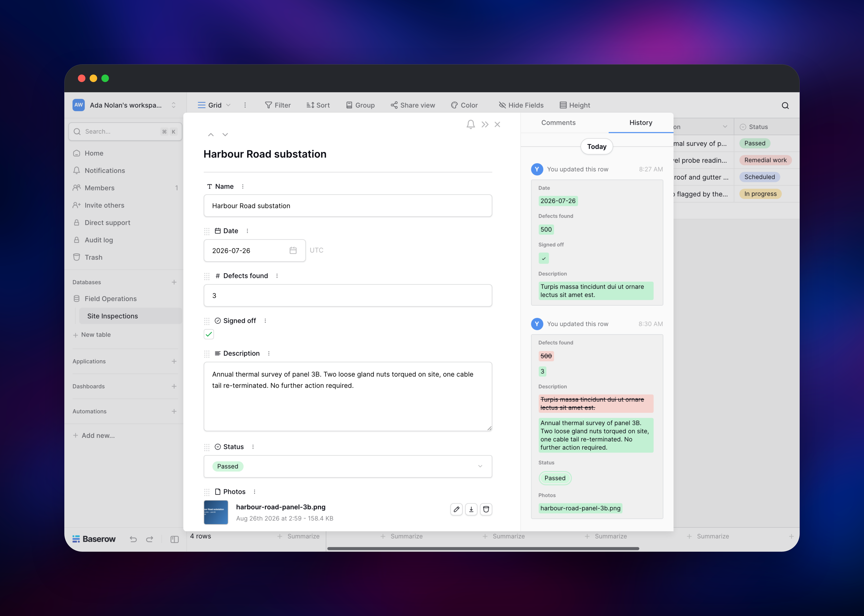
Task: Open the calendar picker icon in Date field
Action: (x=293, y=250)
